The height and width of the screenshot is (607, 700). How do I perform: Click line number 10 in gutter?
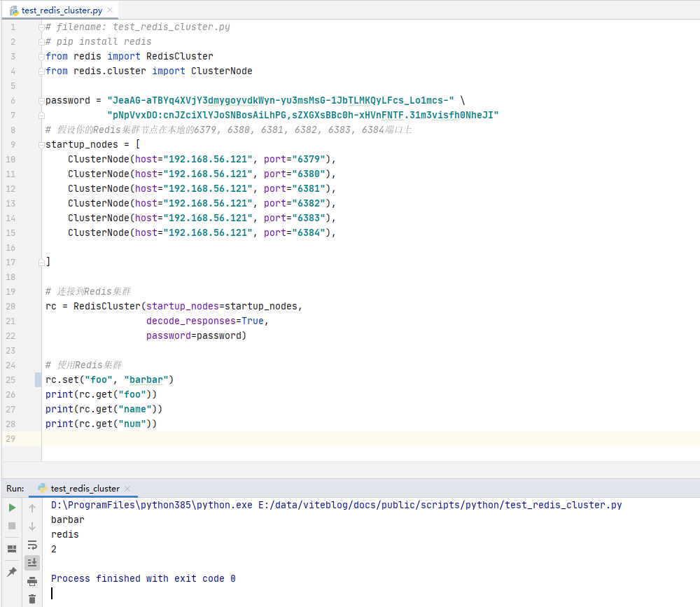(x=10, y=160)
